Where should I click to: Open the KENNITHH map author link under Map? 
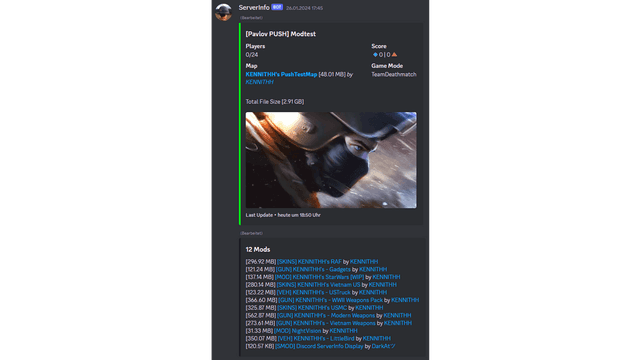click(260, 82)
